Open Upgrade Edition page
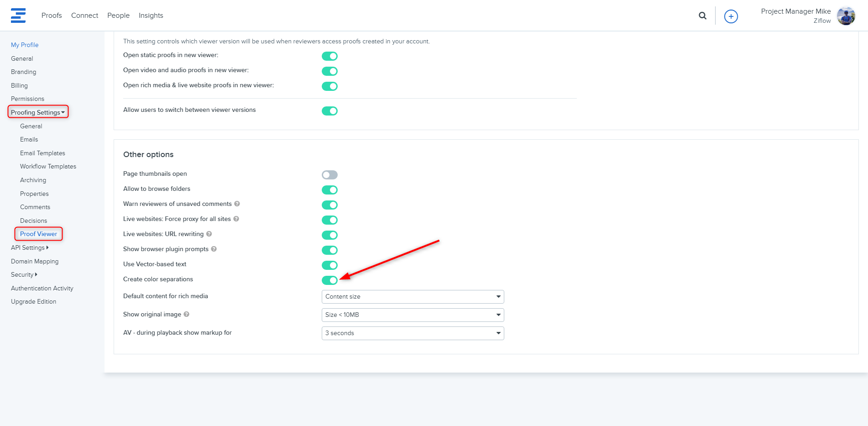 [x=33, y=301]
